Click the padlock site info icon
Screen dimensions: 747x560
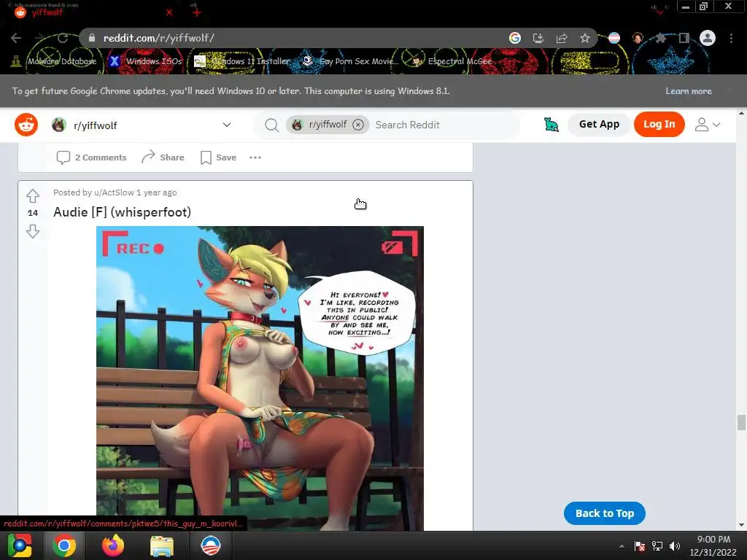pyautogui.click(x=92, y=38)
